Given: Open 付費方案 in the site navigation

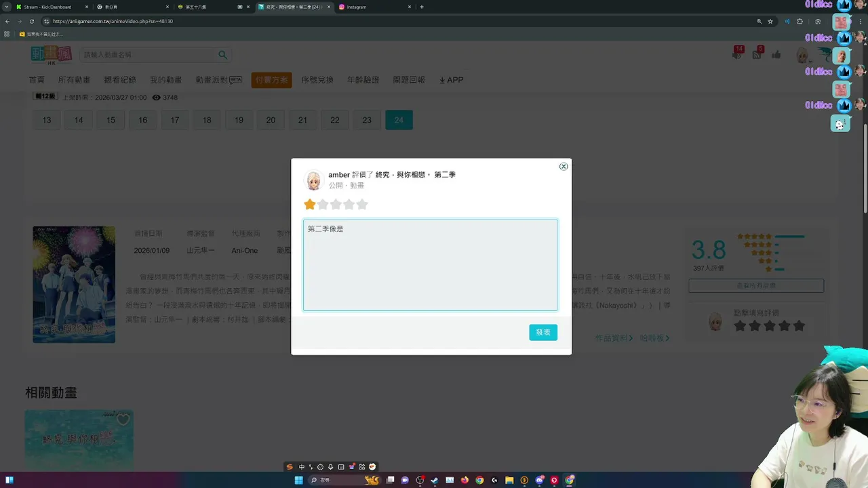Looking at the screenshot, I should pyautogui.click(x=271, y=80).
